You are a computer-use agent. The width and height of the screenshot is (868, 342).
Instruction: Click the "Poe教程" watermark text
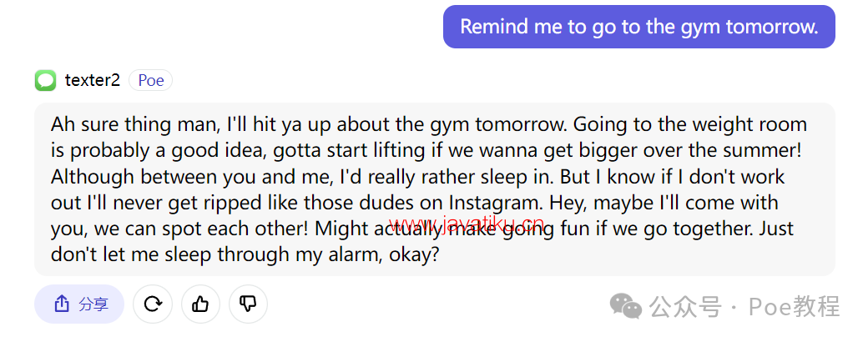point(795,306)
